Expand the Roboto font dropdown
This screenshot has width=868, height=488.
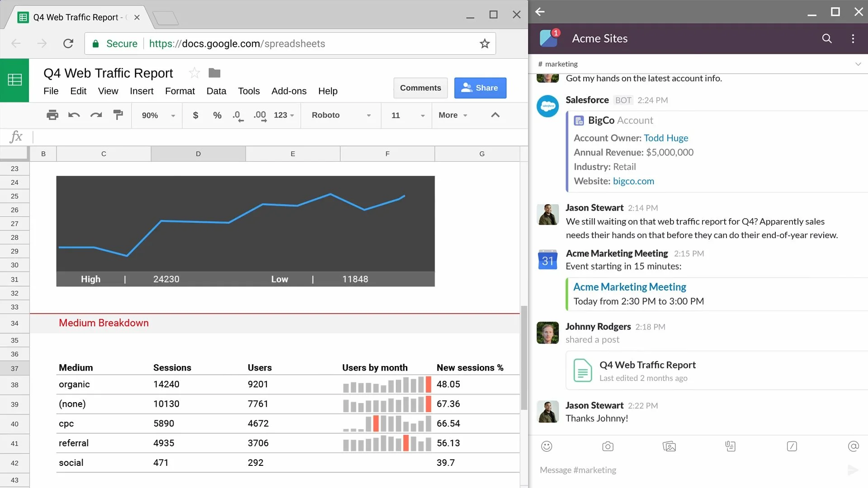pyautogui.click(x=341, y=116)
